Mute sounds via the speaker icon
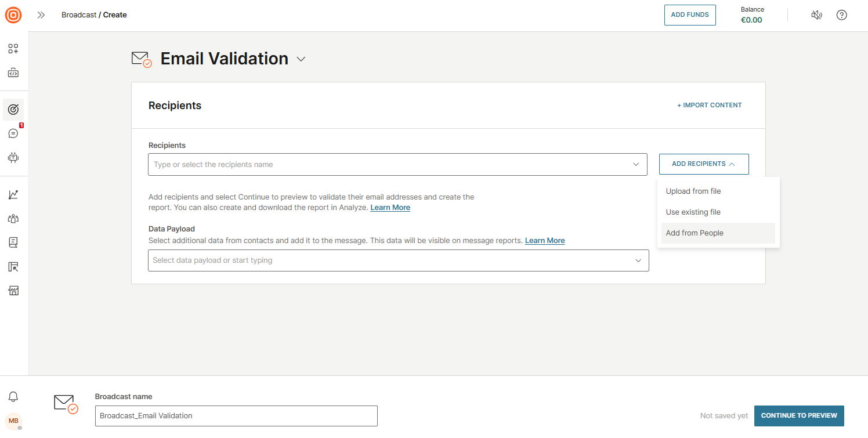 tap(816, 15)
